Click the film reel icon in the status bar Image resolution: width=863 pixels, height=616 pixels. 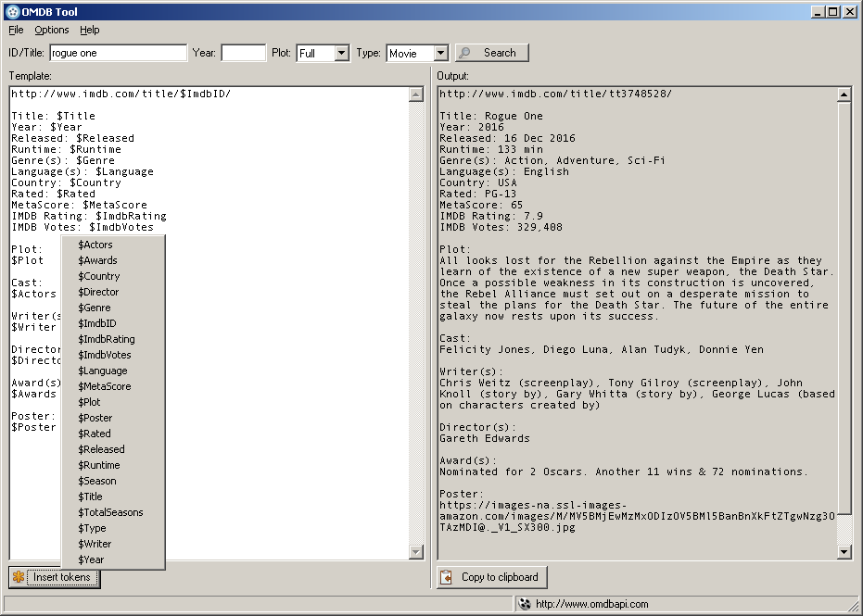[x=525, y=604]
